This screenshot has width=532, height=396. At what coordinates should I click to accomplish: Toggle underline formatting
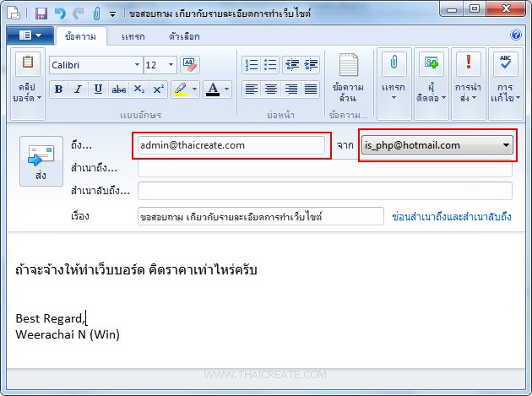point(98,90)
